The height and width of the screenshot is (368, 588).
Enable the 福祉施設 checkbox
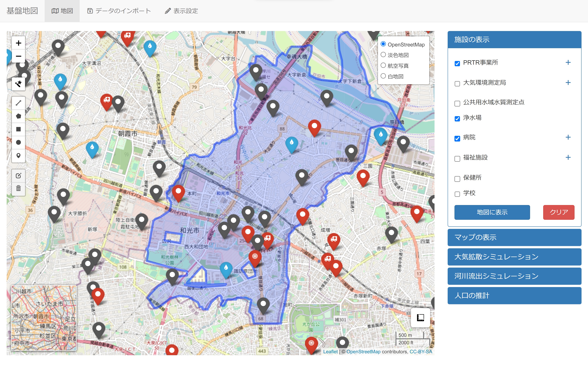pyautogui.click(x=457, y=158)
